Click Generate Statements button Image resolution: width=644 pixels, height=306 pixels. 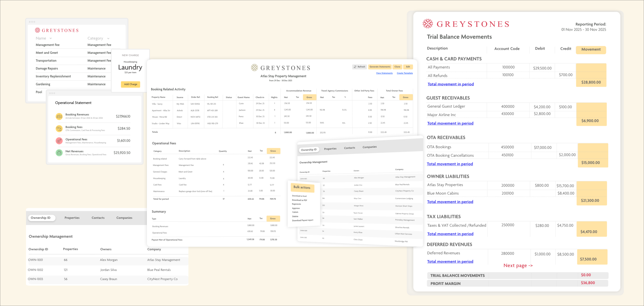coord(380,67)
